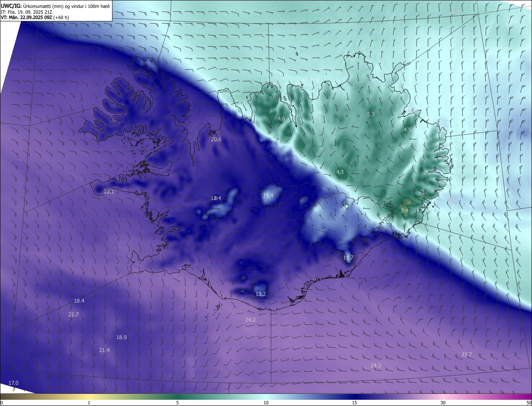The width and height of the screenshot is (532, 406).
Task: Click the 21.4 value label
Action: (104, 350)
